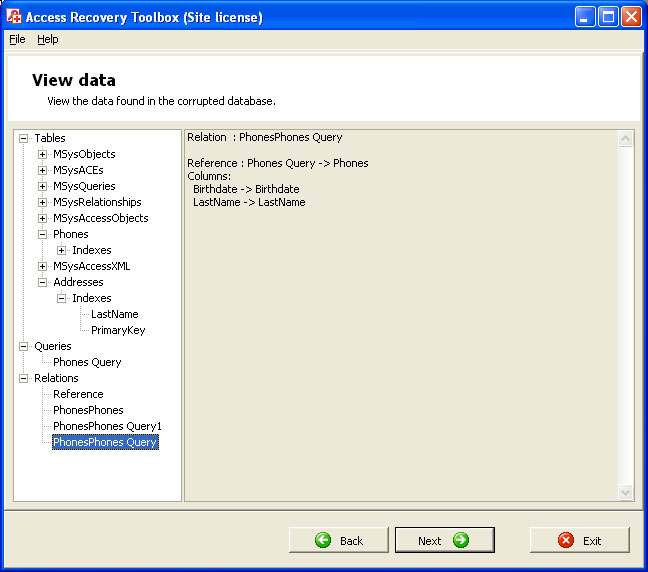This screenshot has height=572, width=648.
Task: Proceed with the Next button
Action: click(445, 540)
